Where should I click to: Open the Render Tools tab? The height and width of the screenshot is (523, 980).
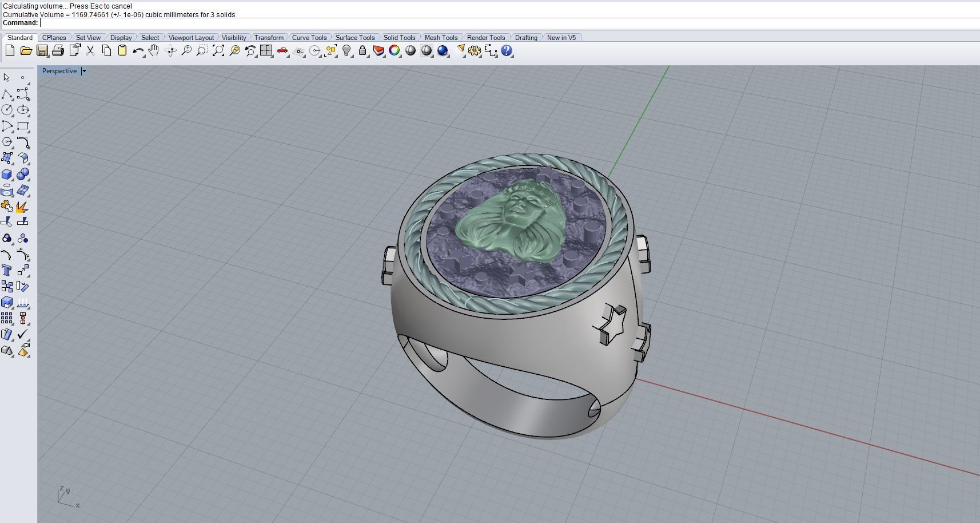click(x=486, y=38)
